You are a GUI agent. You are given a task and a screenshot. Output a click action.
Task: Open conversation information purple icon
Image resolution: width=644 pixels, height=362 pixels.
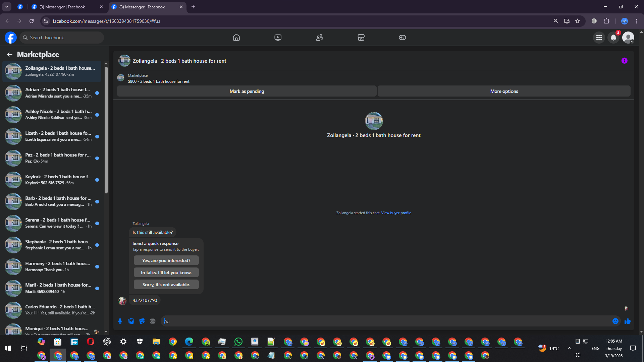624,61
